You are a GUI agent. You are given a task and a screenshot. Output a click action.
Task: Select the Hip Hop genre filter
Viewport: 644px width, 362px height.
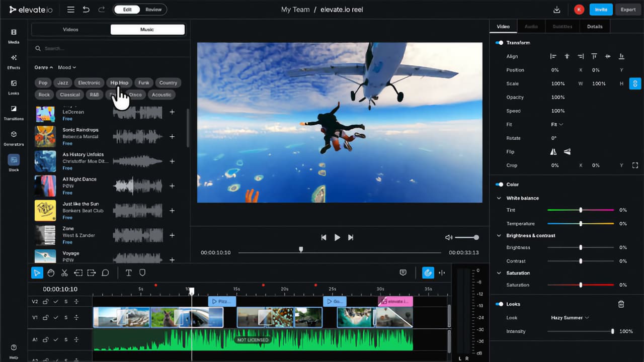(119, 82)
